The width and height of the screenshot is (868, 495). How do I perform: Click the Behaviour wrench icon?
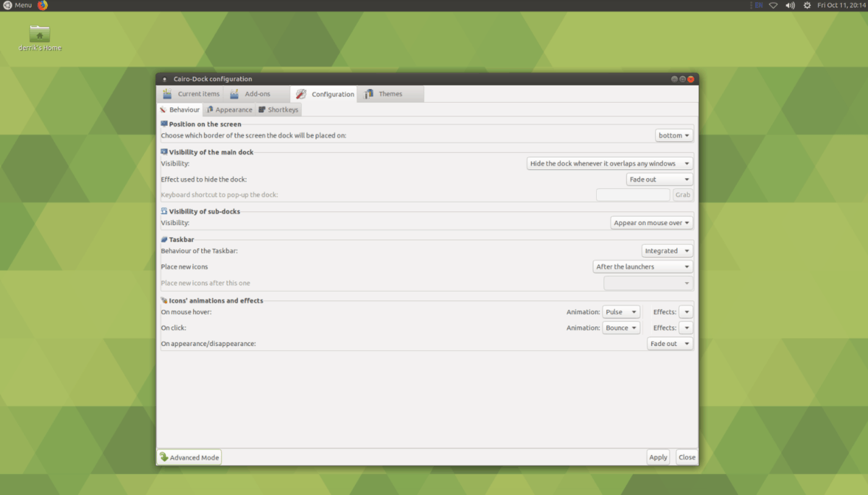(x=165, y=109)
